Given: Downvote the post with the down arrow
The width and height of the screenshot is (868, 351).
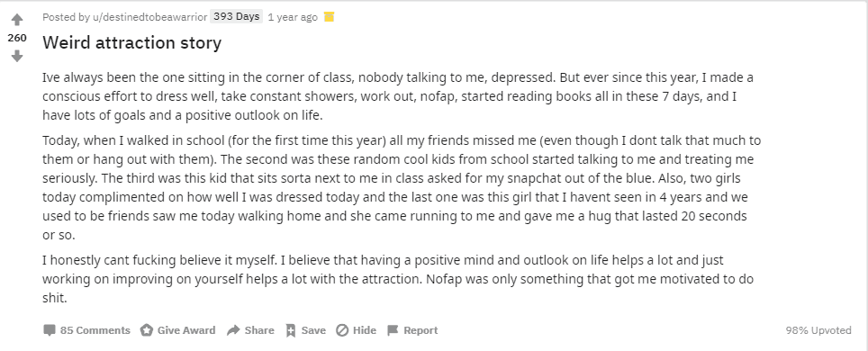Looking at the screenshot, I should pos(17,56).
